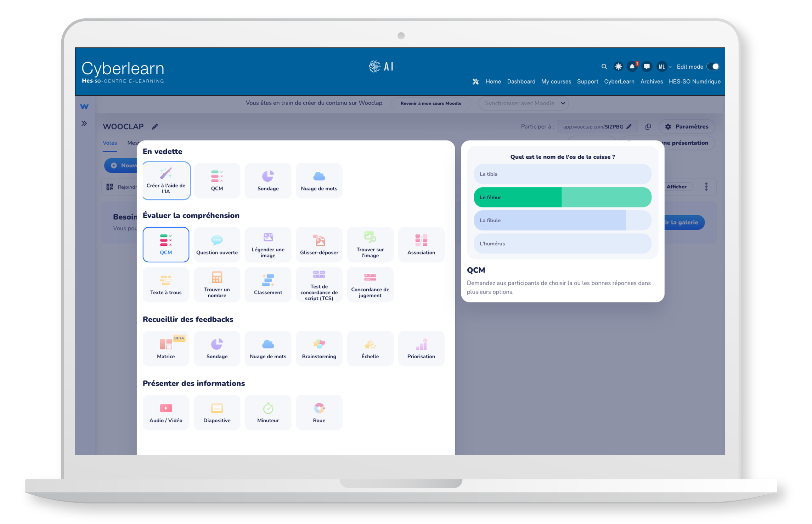Select the Minuteur tile

coord(268,413)
